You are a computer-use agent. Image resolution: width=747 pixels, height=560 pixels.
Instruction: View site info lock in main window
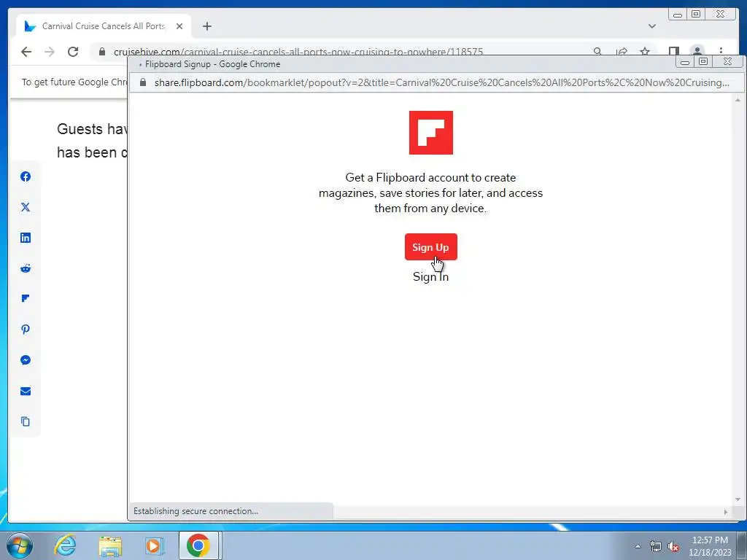point(102,52)
